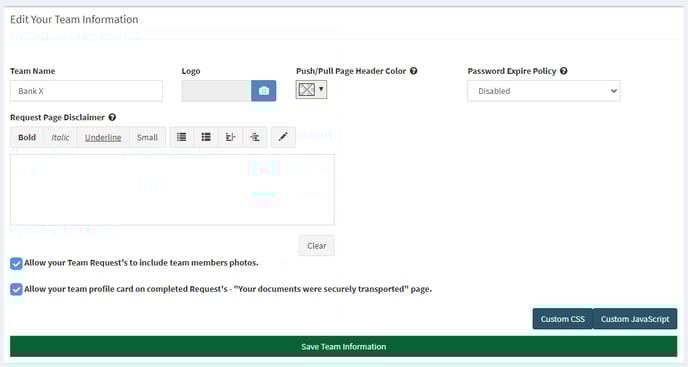
Task: Apply Underline formatting in the editor
Action: pos(103,137)
